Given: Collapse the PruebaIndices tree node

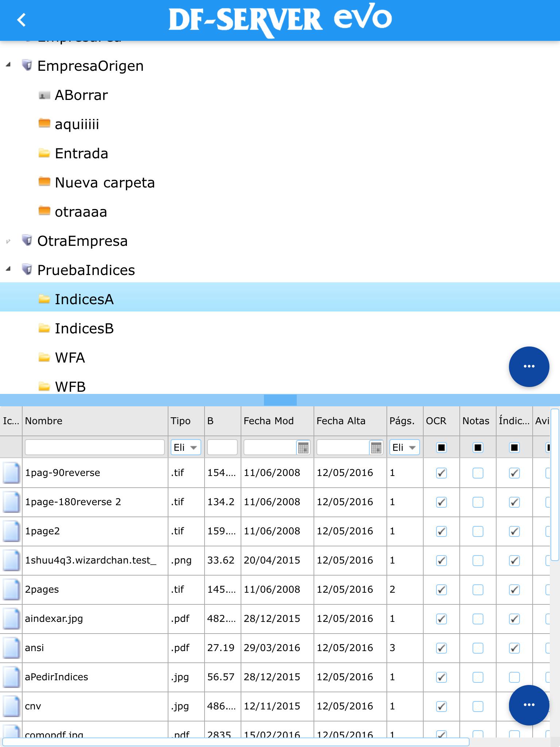Looking at the screenshot, I should point(8,270).
